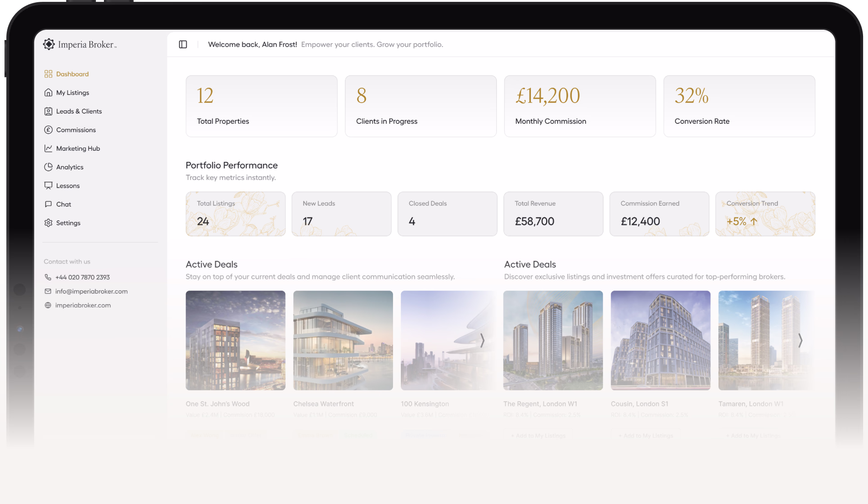Open the imperiabroker.com website link
868x504 pixels.
pyautogui.click(x=83, y=305)
